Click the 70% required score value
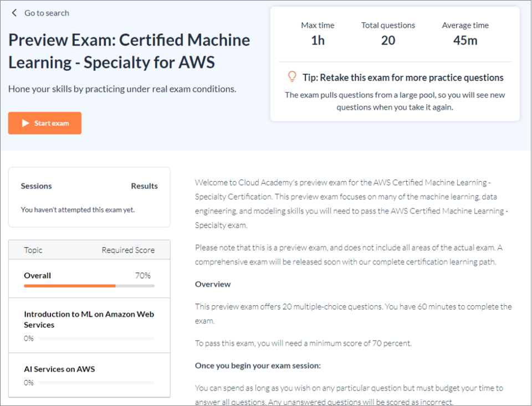 (143, 275)
